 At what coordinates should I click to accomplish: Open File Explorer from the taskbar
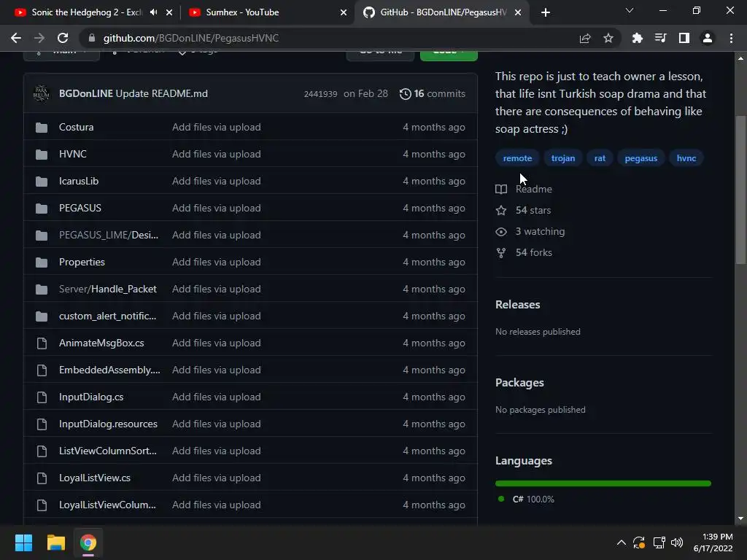click(x=55, y=542)
